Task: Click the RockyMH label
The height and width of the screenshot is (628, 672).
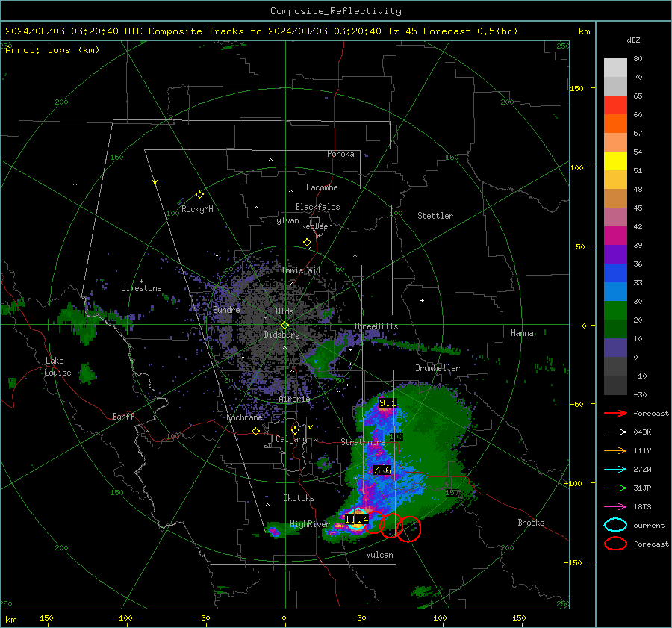Action: (197, 209)
